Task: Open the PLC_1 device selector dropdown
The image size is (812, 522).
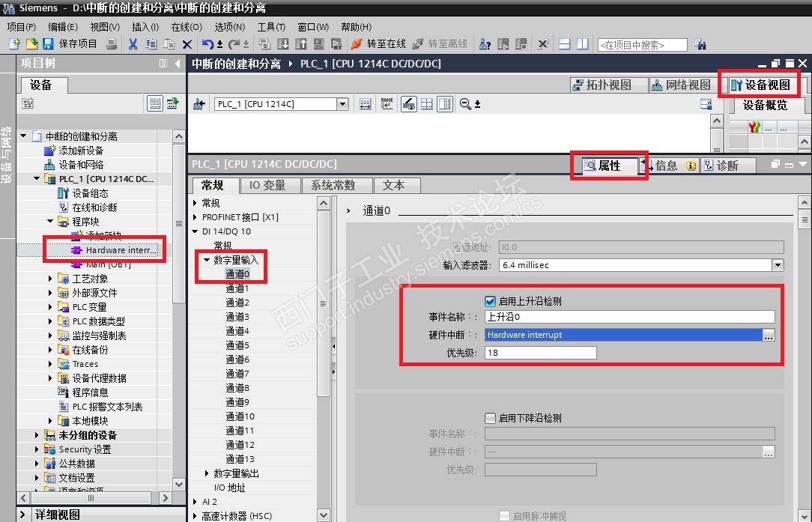Action: 342,104
